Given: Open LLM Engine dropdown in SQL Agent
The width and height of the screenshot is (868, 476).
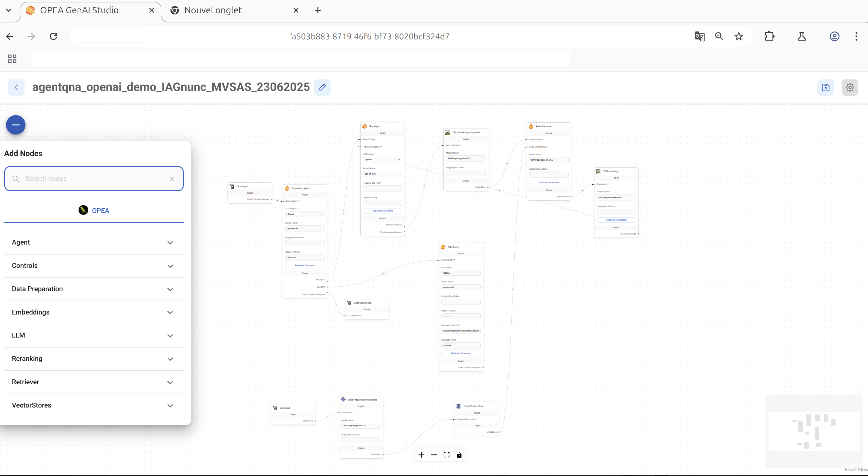Looking at the screenshot, I should (x=461, y=273).
